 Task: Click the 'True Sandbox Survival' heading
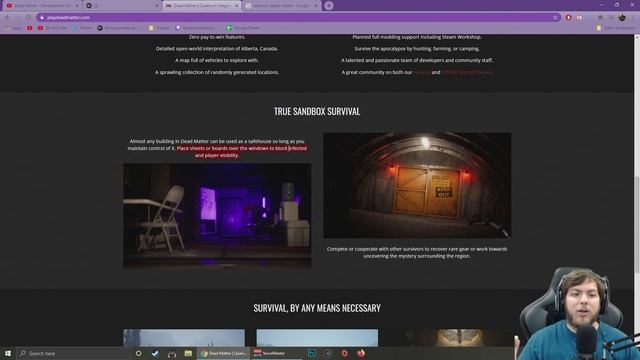(317, 111)
